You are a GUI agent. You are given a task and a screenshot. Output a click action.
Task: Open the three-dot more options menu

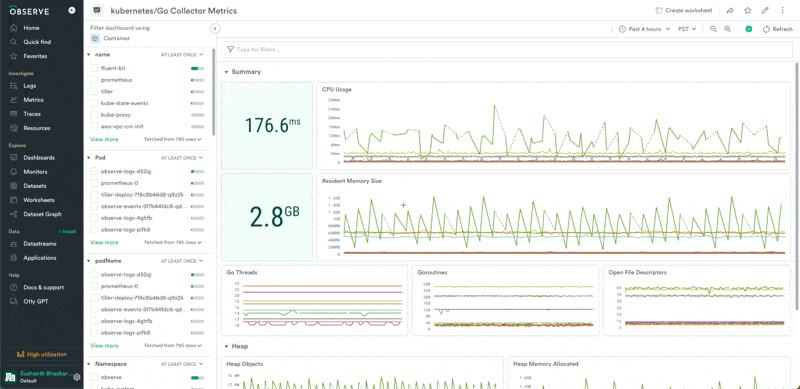[x=782, y=10]
